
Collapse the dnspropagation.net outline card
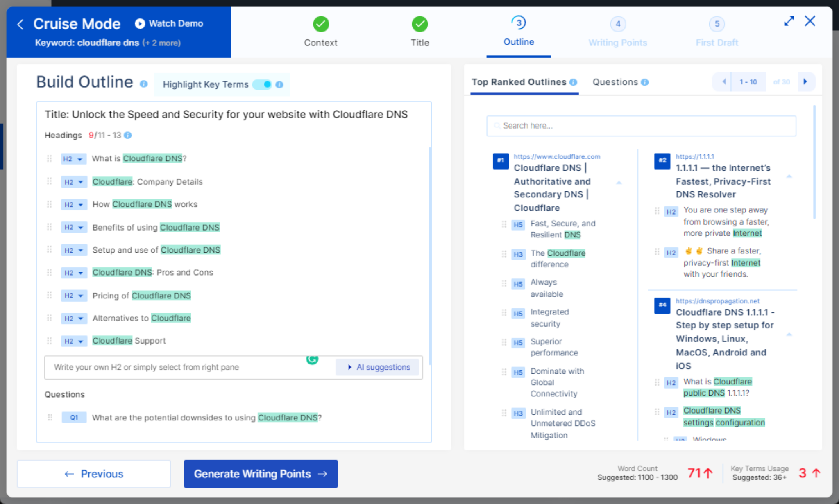tap(789, 334)
